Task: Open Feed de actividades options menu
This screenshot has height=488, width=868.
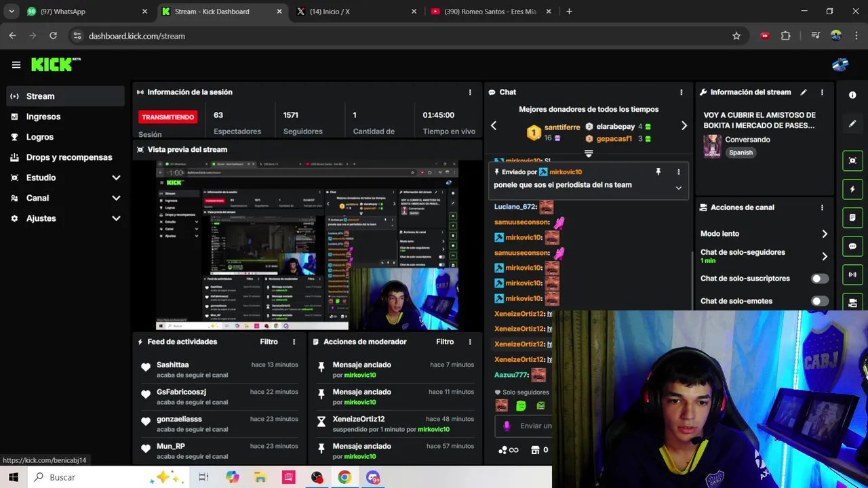Action: click(x=294, y=342)
